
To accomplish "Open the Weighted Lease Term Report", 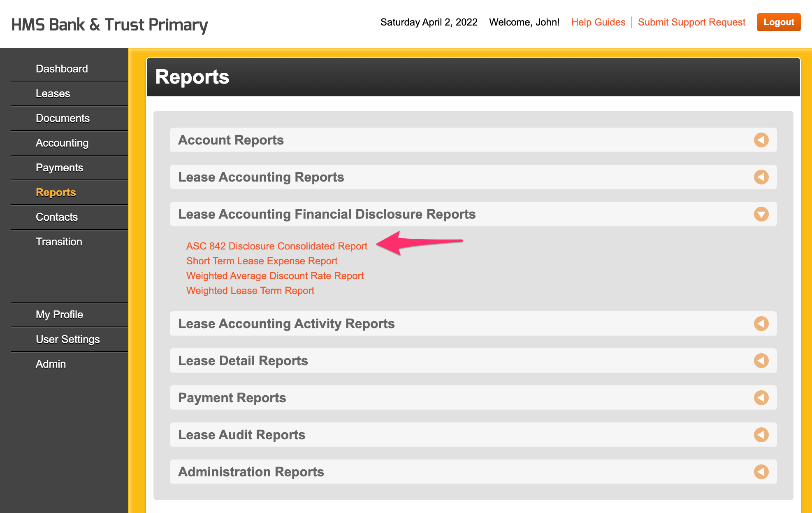I will click(x=250, y=290).
